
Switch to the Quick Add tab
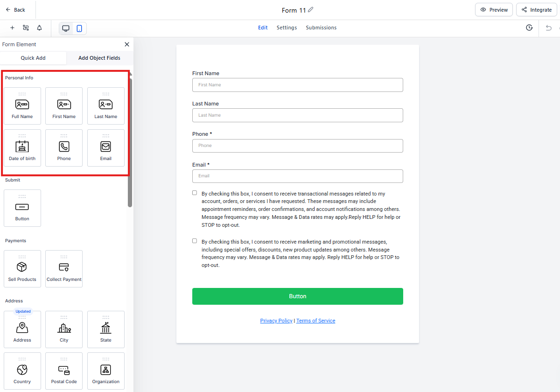[x=33, y=58]
